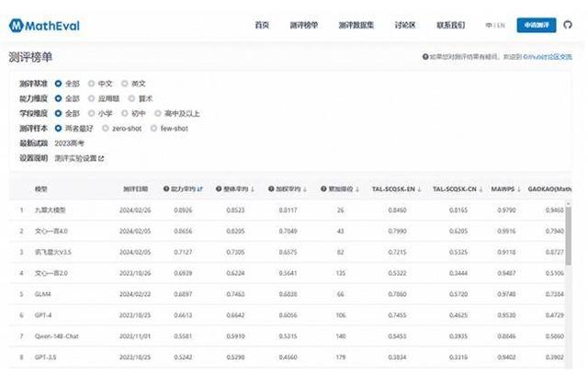
Task: Click help icon beside 整体平均 column
Action: tap(219, 188)
